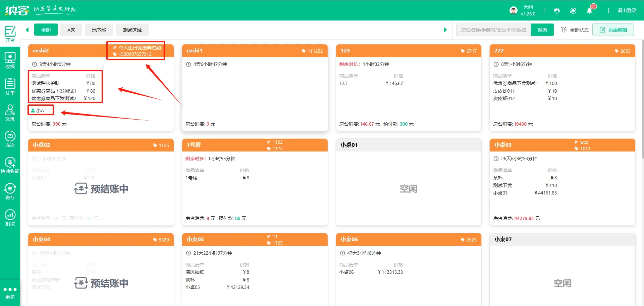
Task: Expand the 更多 more menu
Action: [10, 293]
